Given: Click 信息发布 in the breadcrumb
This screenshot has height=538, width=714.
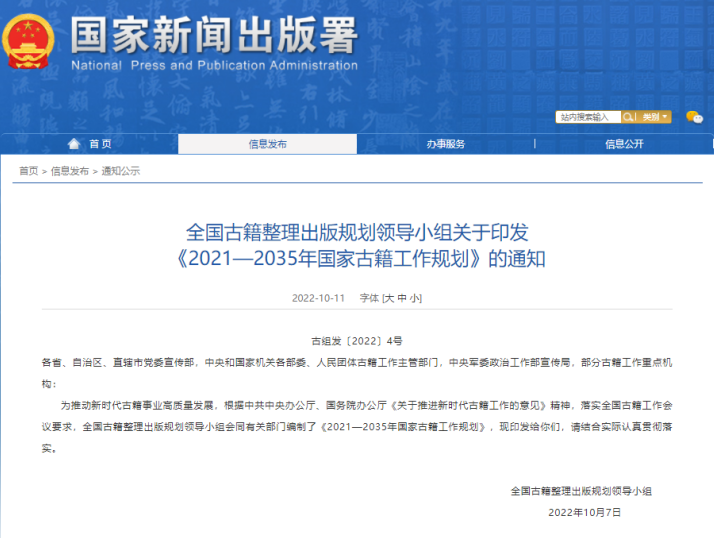Looking at the screenshot, I should [70, 171].
